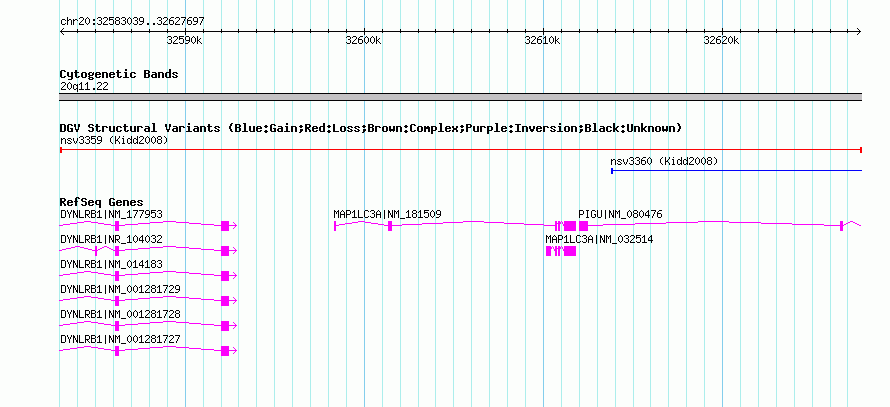Click the 32590k ruler tick label
The height and width of the screenshot is (407, 890).
coord(184,40)
